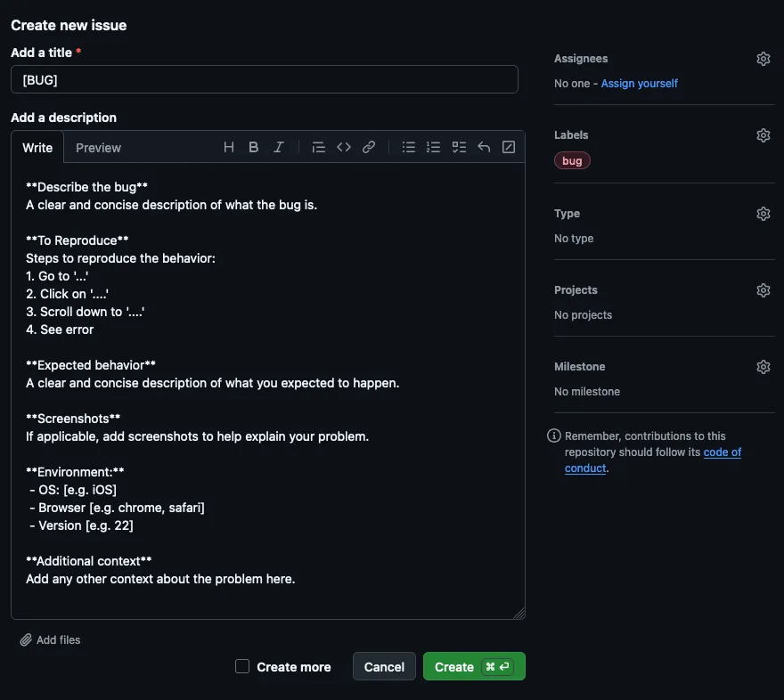Insert a task list from the toolbar

(x=459, y=148)
